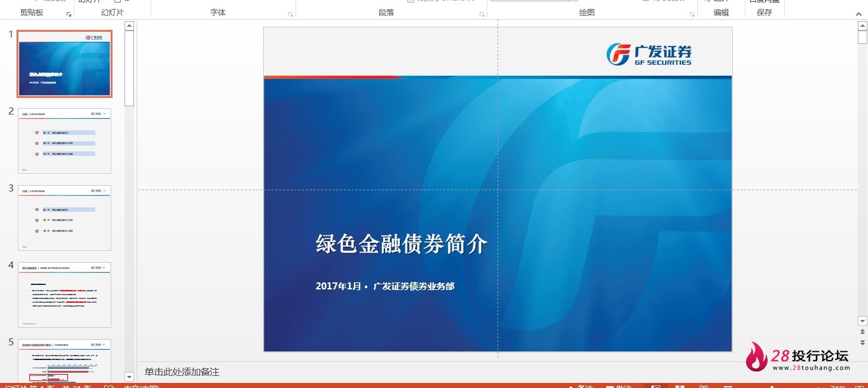
Task: Select the 广发证券 GF Securities logo on slide
Action: click(x=649, y=54)
